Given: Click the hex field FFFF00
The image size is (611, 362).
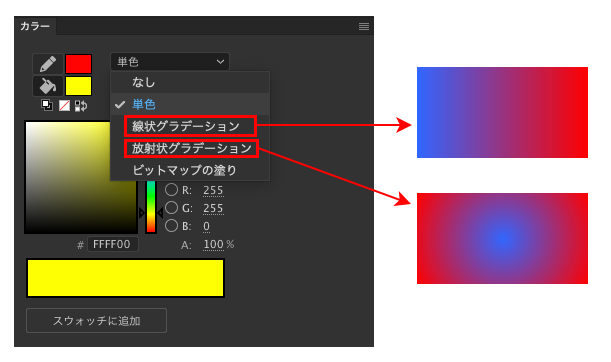Looking at the screenshot, I should pos(113,244).
